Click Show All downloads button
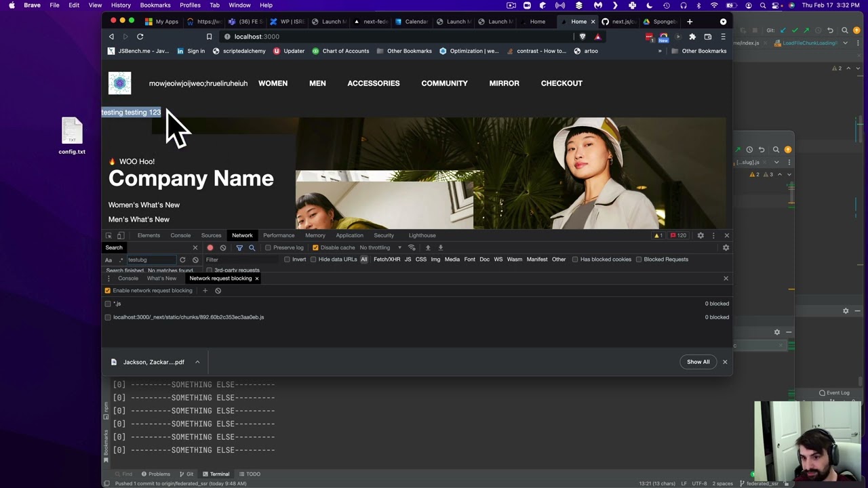Screen dimensions: 868x488 coord(698,362)
